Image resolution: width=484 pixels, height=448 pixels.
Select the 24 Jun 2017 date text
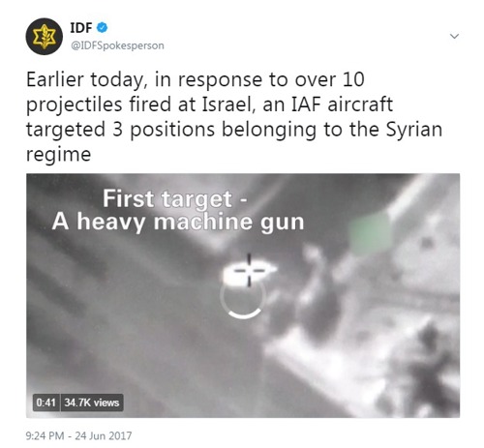point(104,435)
